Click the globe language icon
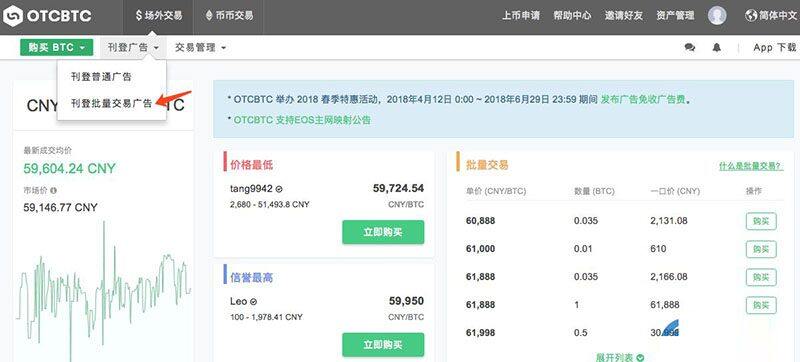800x362 pixels. coord(751,16)
